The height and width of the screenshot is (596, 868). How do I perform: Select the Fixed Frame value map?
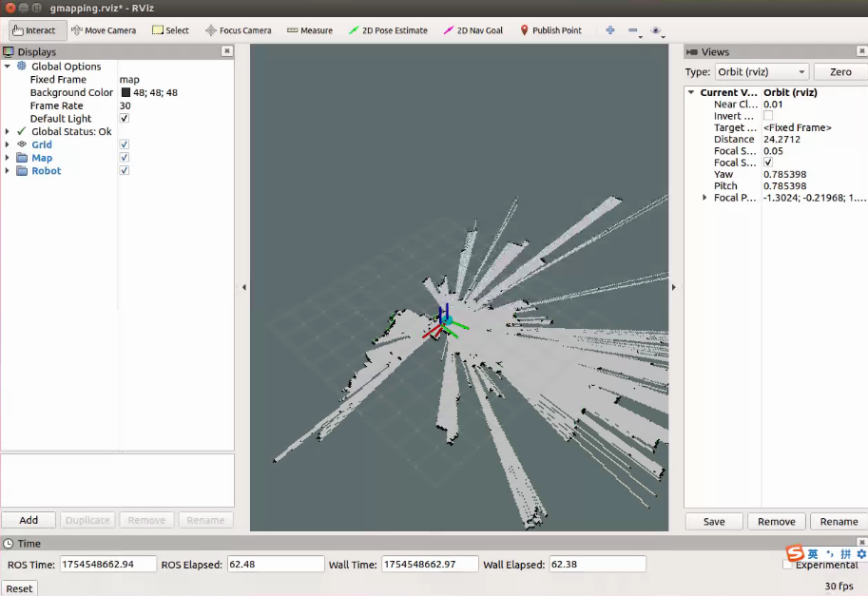[x=129, y=79]
